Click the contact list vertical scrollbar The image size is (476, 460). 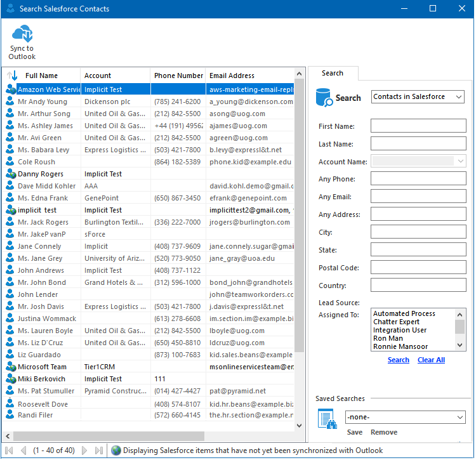(300, 216)
